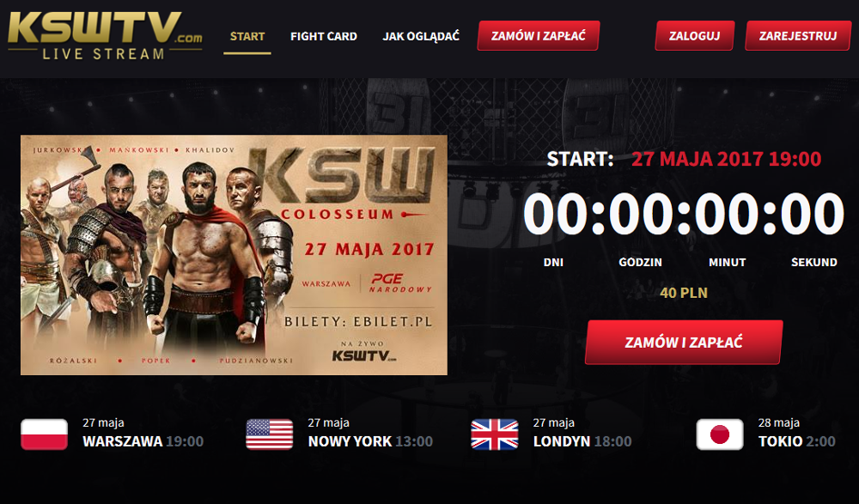This screenshot has height=504, width=859.
Task: Open the START menu tab
Action: pyautogui.click(x=247, y=37)
